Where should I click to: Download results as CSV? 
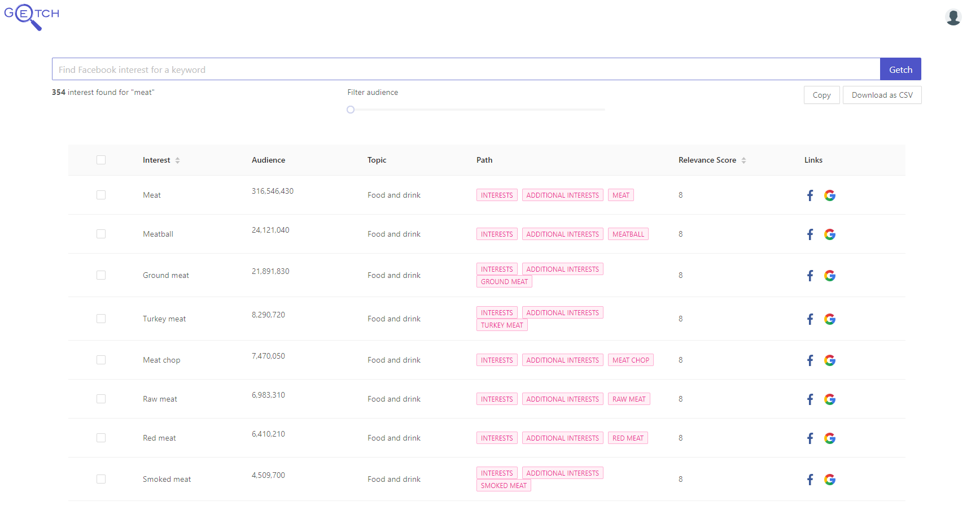point(882,95)
